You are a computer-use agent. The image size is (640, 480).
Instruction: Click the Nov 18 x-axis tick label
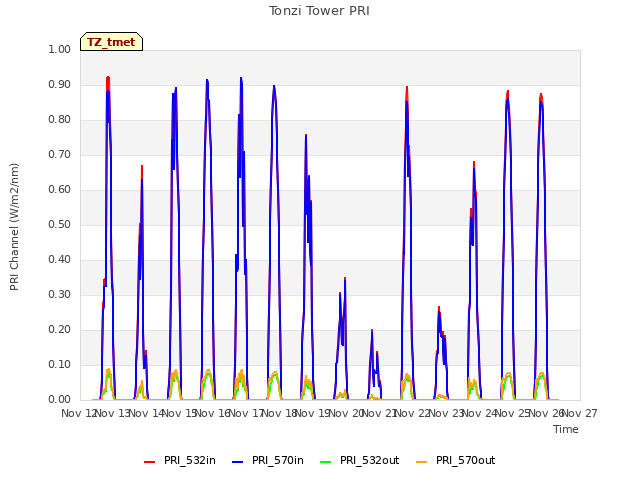tap(279, 413)
